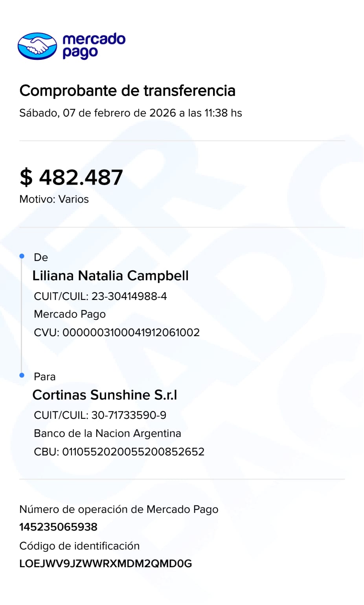Select the $ 482.487 amount

(71, 177)
